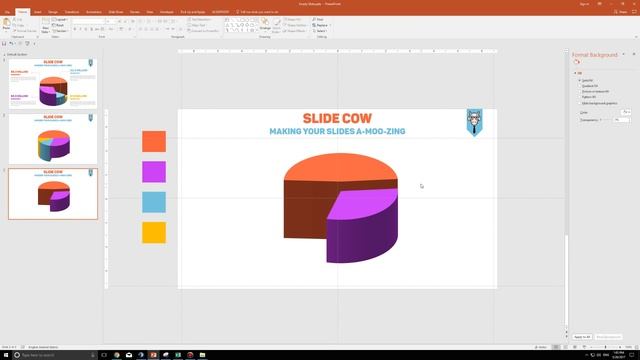The height and width of the screenshot is (360, 640).
Task: Click the Reset slide button
Action: (x=58, y=25)
